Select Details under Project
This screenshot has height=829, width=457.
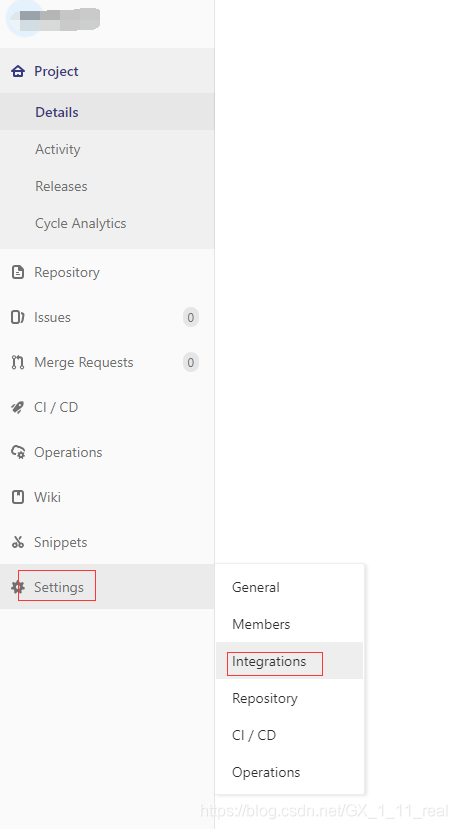[57, 112]
